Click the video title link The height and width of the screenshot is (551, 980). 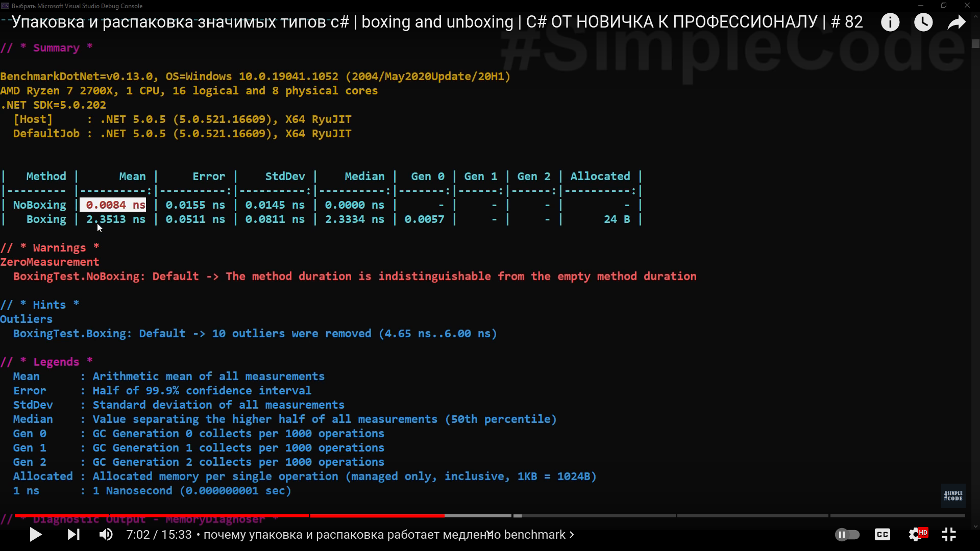437,22
